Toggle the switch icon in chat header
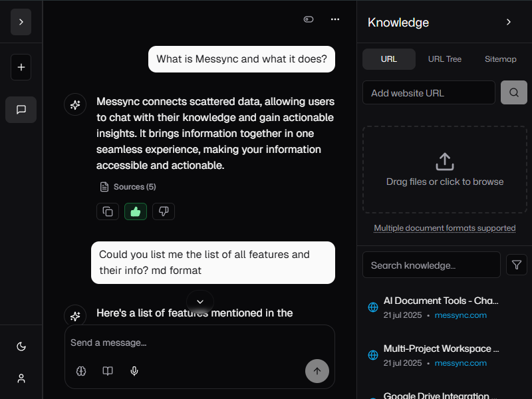Image resolution: width=532 pixels, height=399 pixels. coord(309,19)
